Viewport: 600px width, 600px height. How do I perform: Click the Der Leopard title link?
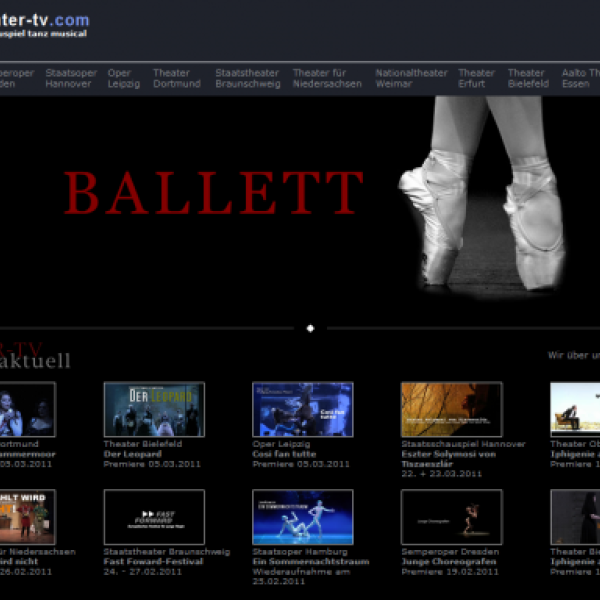coord(132,454)
